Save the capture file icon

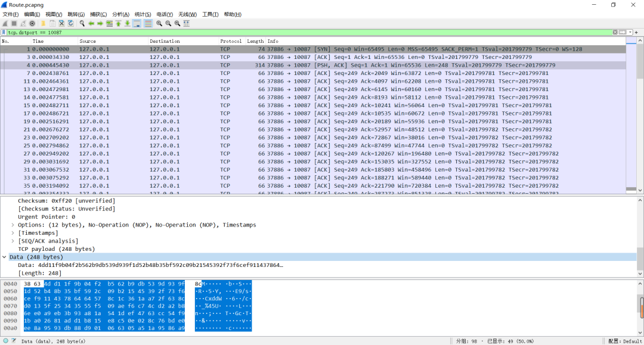(52, 23)
